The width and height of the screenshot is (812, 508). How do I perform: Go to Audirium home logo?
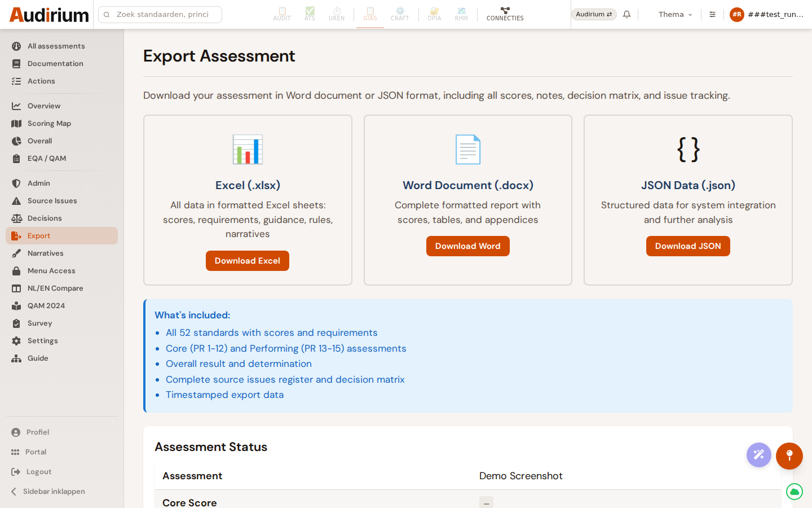pos(50,15)
